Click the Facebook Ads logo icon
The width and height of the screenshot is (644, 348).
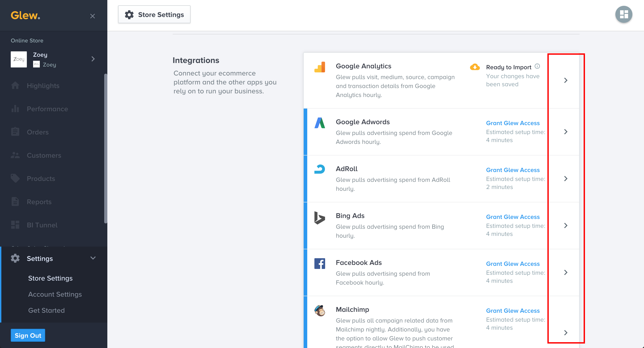click(320, 263)
